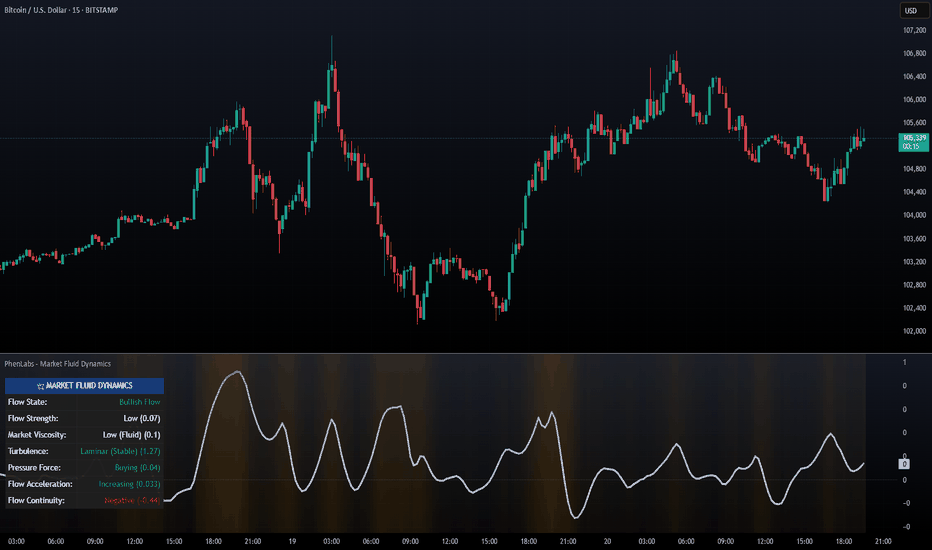Select the Negative (-0.44) value
The image size is (932, 550).
pyautogui.click(x=133, y=501)
